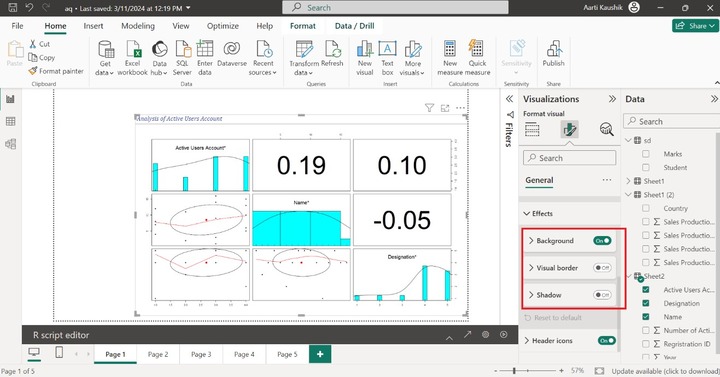Expand the Filters pane arrows

509,99
